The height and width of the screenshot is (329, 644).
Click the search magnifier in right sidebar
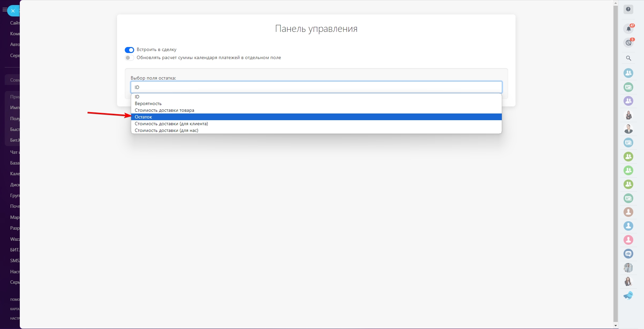629,58
